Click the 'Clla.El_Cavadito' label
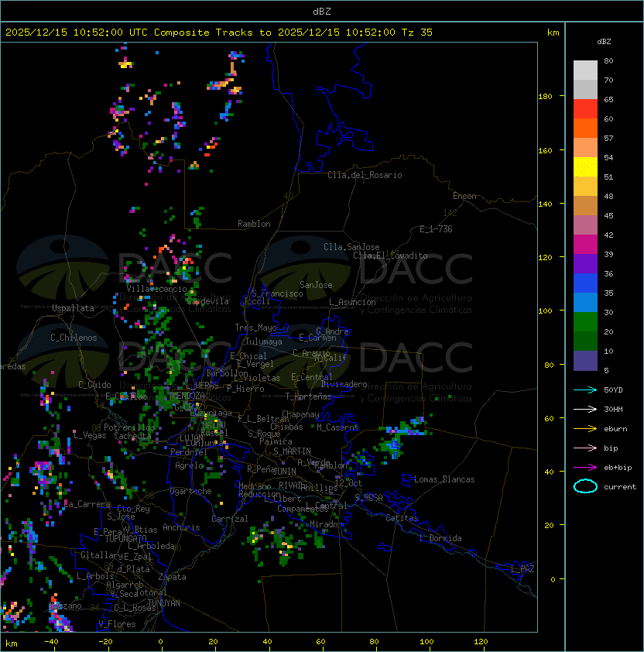Screen dimensions: 644x652 (x=390, y=256)
